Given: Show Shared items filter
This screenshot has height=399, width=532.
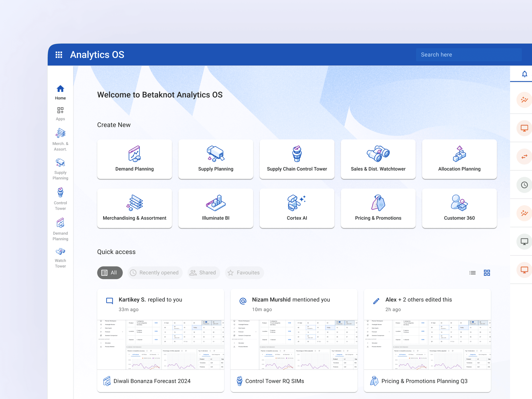Looking at the screenshot, I should [203, 272].
